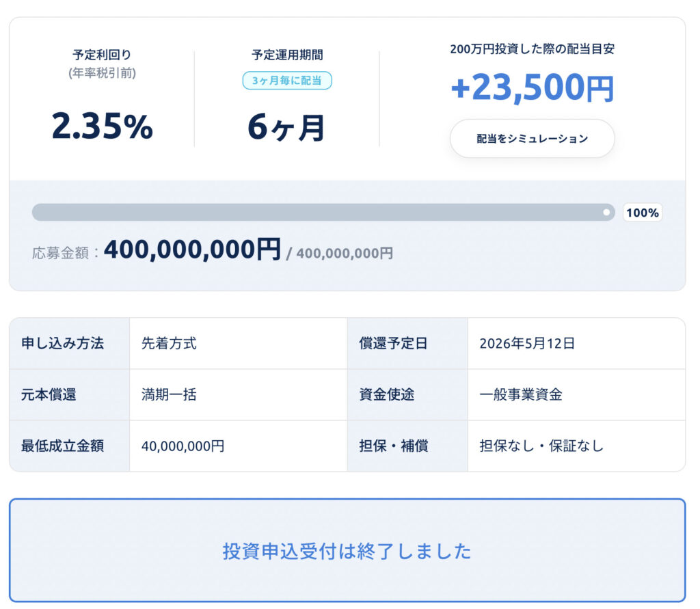This screenshot has height=609, width=700.
Task: Select the 6ヶ月 operation period value
Action: click(x=286, y=127)
